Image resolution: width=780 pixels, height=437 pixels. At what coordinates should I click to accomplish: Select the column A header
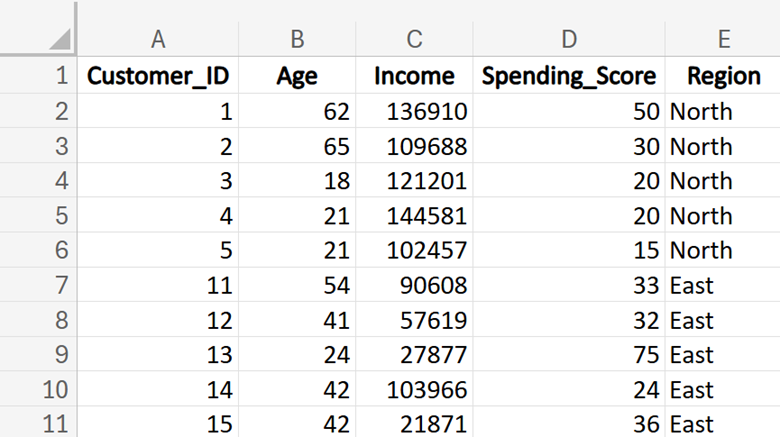(158, 39)
